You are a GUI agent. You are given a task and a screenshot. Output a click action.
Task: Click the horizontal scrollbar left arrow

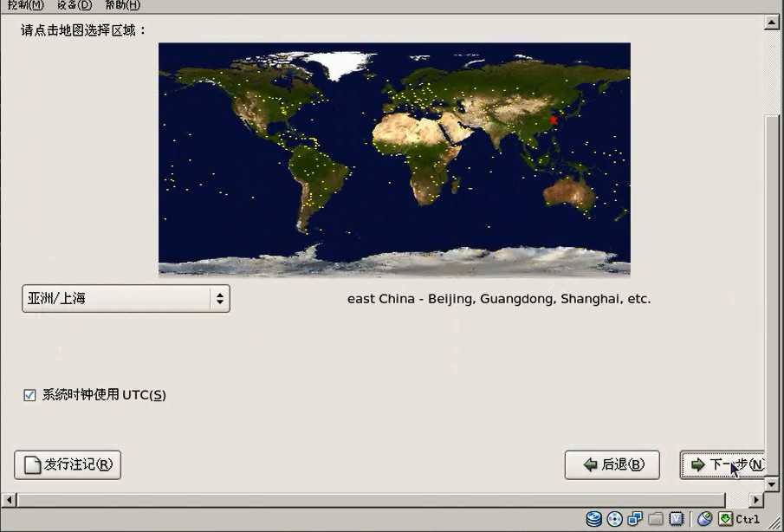point(9,499)
